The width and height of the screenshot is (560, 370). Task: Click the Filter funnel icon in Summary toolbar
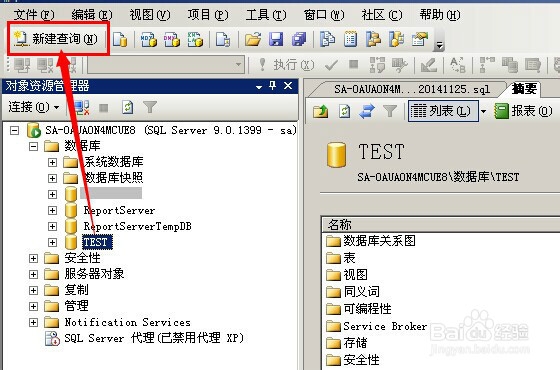(390, 111)
